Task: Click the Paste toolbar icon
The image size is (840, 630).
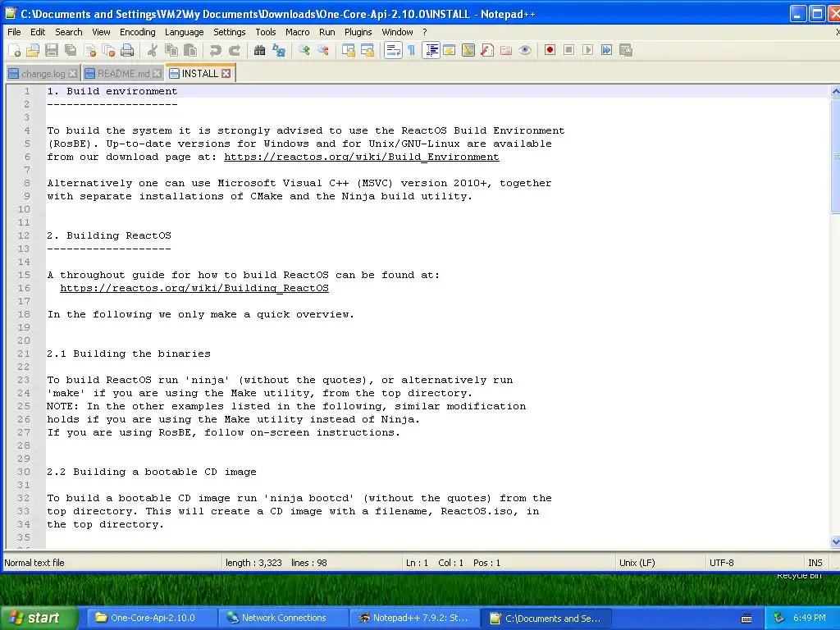Action: [x=190, y=50]
